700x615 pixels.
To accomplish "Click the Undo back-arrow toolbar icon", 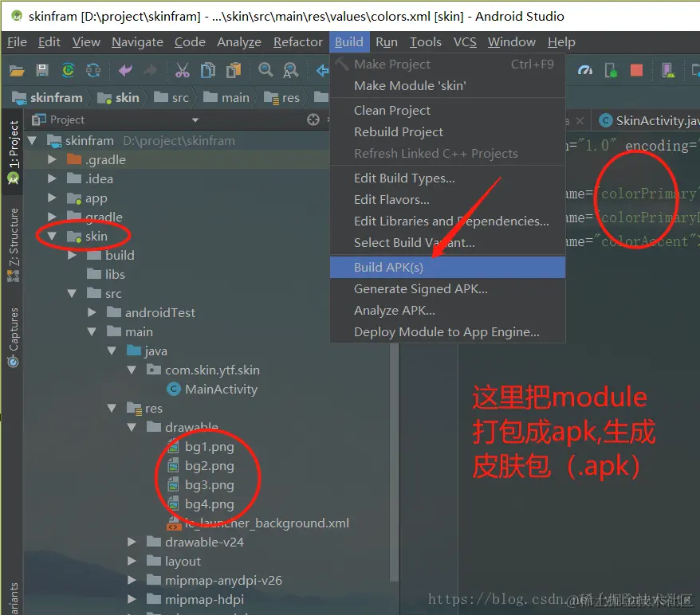I will click(125, 70).
